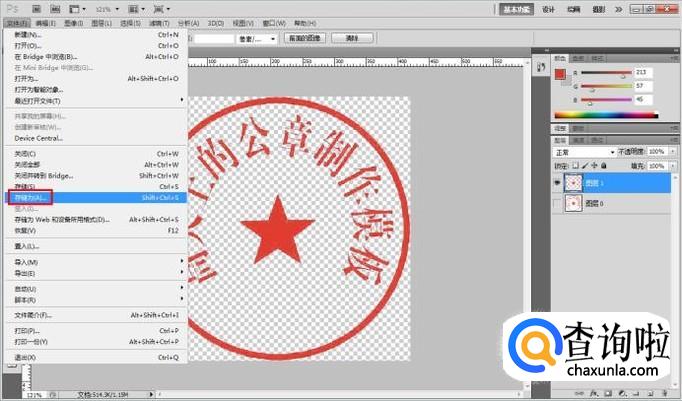Click the red foreground color swatch
Viewport: 682px width, 401px height.
(561, 75)
